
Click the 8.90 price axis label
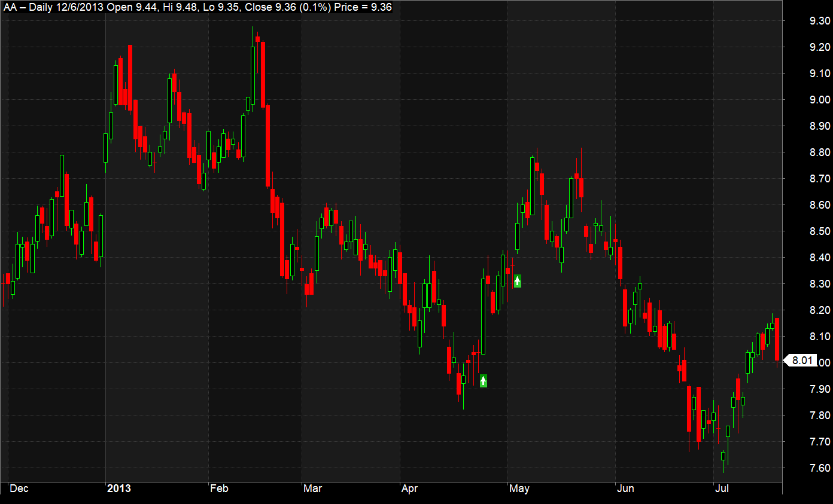click(x=820, y=126)
